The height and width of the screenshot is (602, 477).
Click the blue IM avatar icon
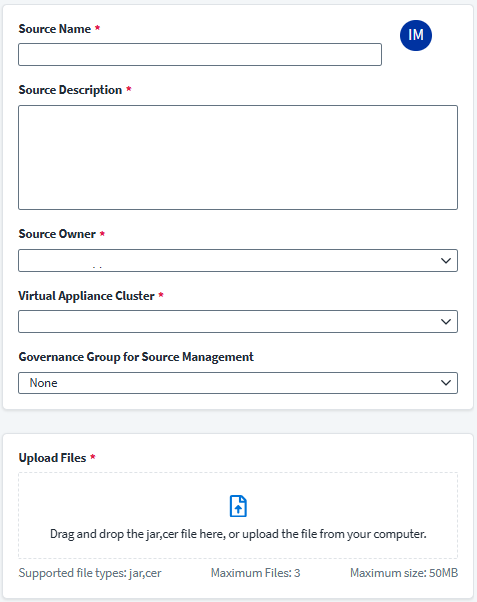(416, 35)
